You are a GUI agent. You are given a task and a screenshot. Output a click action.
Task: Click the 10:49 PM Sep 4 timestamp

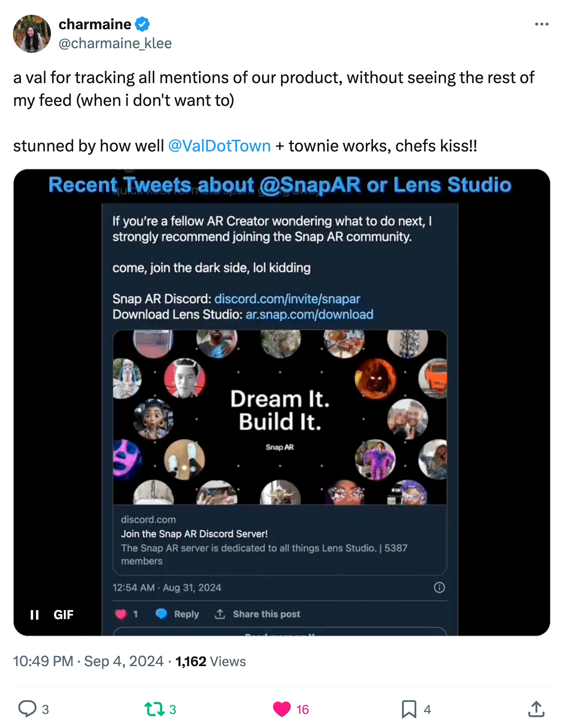pos(89,661)
